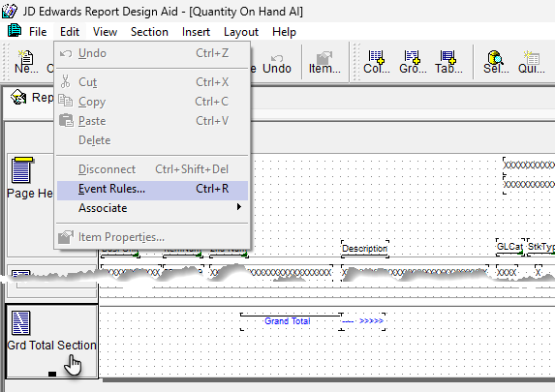Select the Grd Total Section icon
Viewport: 555px width, 392px height.
[21, 322]
